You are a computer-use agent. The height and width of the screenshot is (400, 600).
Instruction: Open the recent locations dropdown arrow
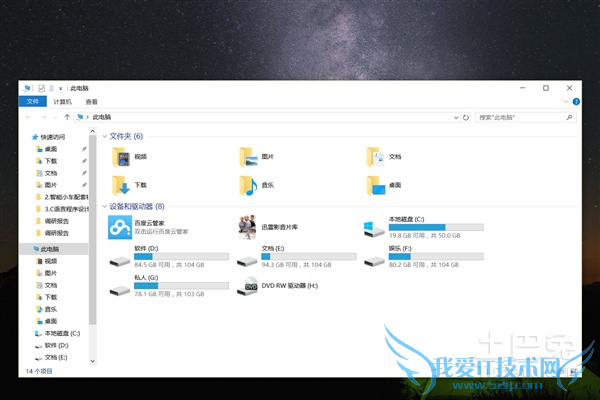click(55, 118)
